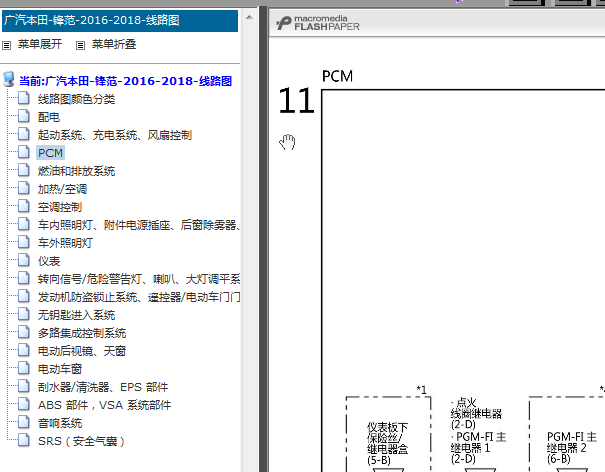Open SRS（安全气囊）tree item
This screenshot has width=605, height=472.
pos(81,441)
